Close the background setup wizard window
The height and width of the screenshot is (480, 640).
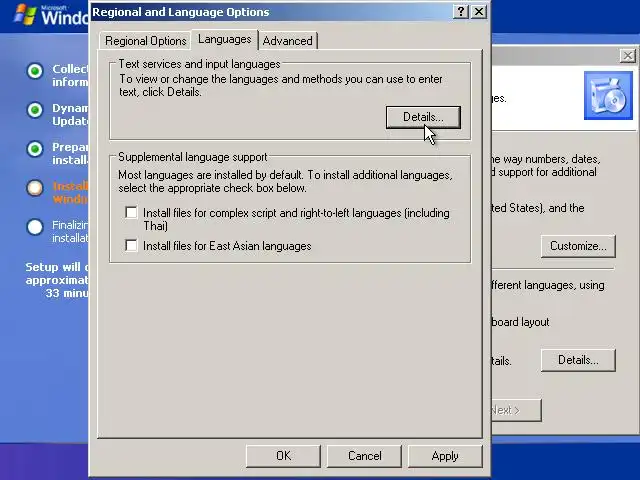tap(628, 56)
